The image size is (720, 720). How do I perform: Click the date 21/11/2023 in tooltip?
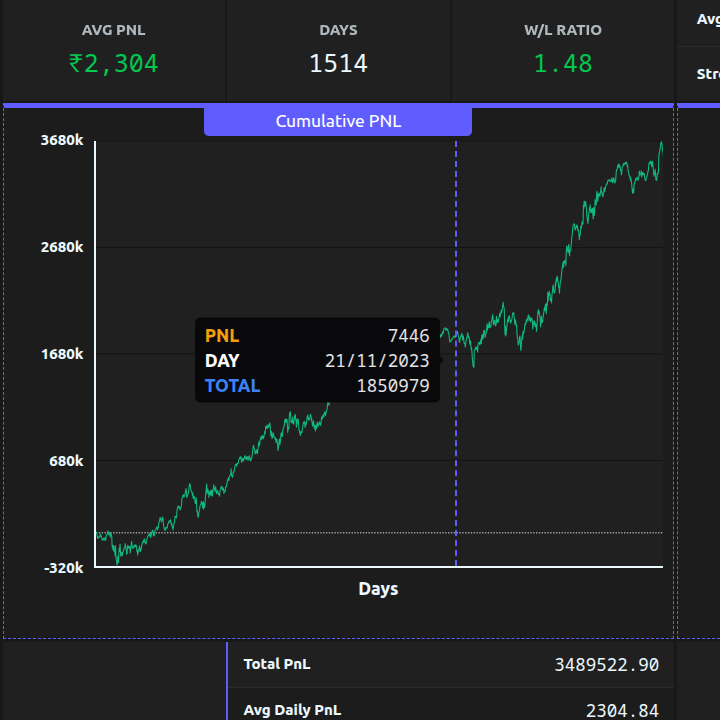pyautogui.click(x=377, y=361)
